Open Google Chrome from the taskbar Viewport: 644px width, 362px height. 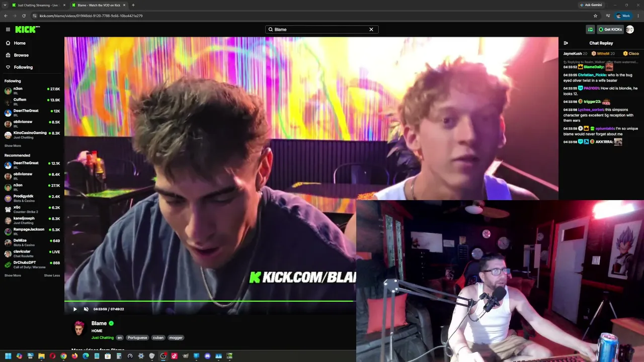tap(63, 356)
